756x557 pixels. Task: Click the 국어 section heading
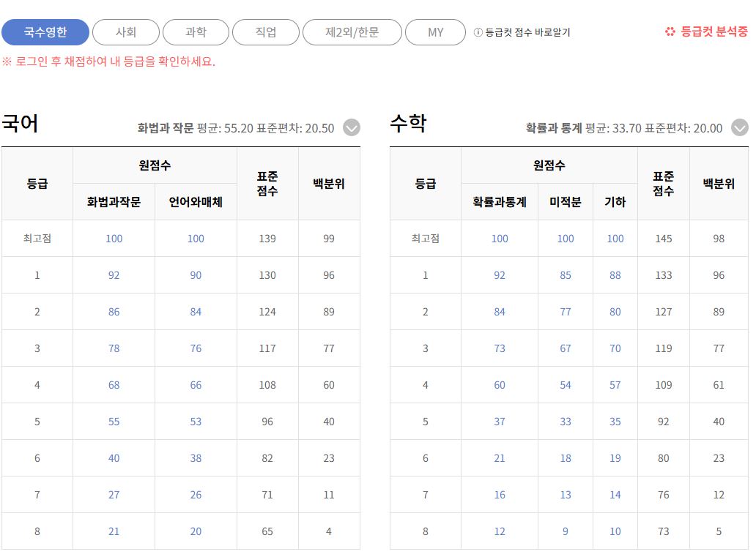coord(20,123)
